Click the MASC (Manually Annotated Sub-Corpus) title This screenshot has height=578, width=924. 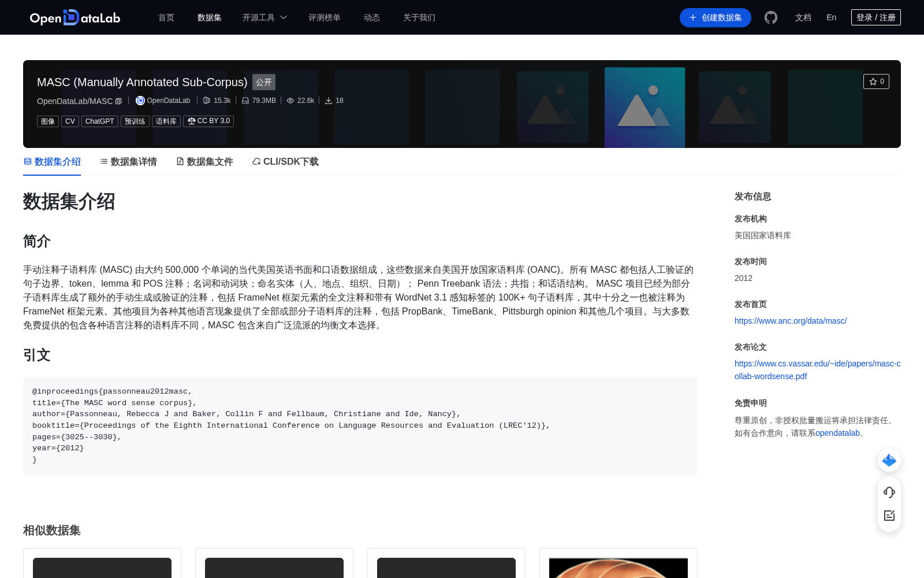142,82
